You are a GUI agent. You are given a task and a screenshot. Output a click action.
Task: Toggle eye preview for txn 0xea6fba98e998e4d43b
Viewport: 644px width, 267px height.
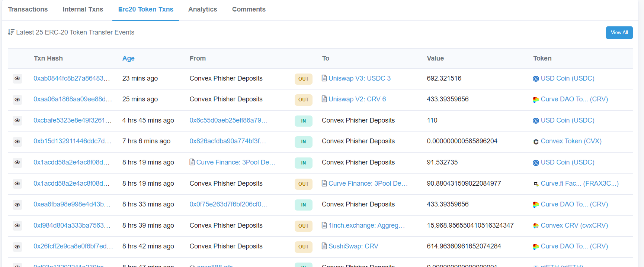pos(17,205)
